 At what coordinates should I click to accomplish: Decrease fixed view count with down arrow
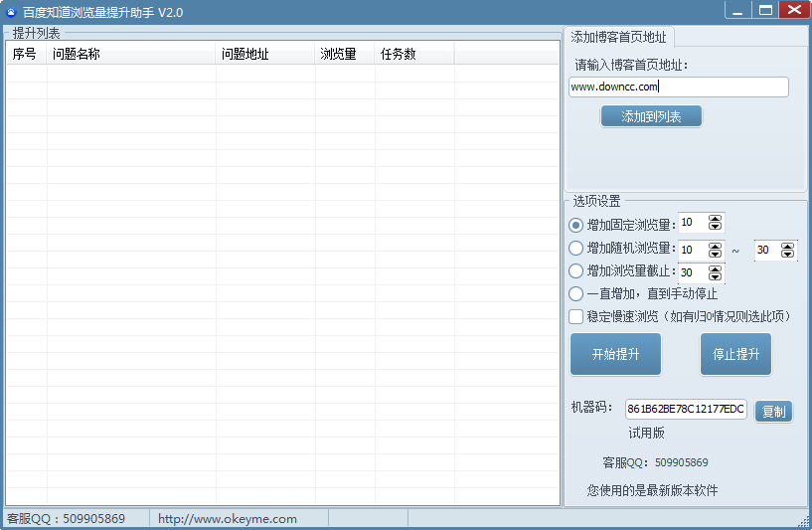(715, 227)
